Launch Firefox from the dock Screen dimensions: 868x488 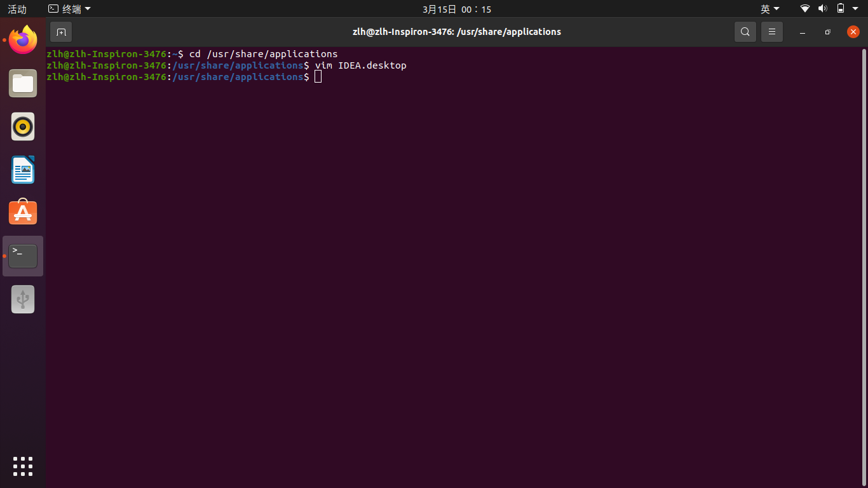23,41
